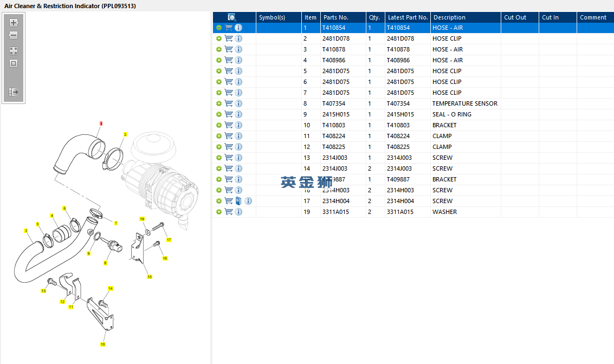Click the blue book icon in item 17 row
614x364 pixels.
coord(238,201)
